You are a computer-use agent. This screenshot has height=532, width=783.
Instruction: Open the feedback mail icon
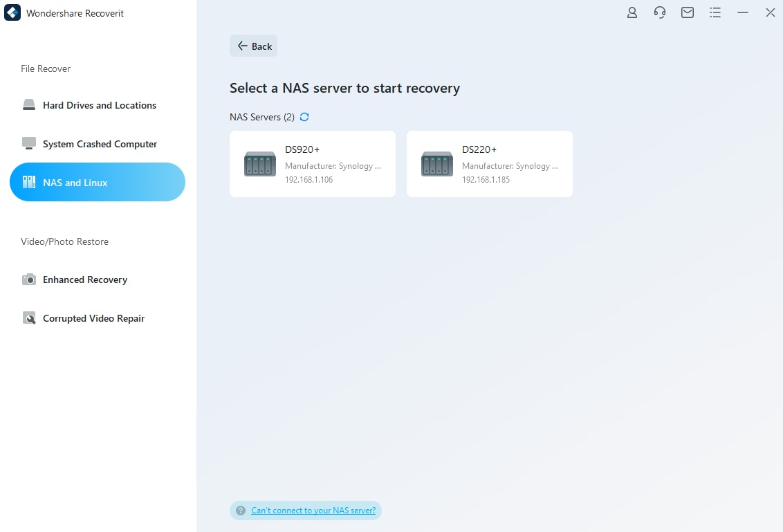tap(687, 12)
